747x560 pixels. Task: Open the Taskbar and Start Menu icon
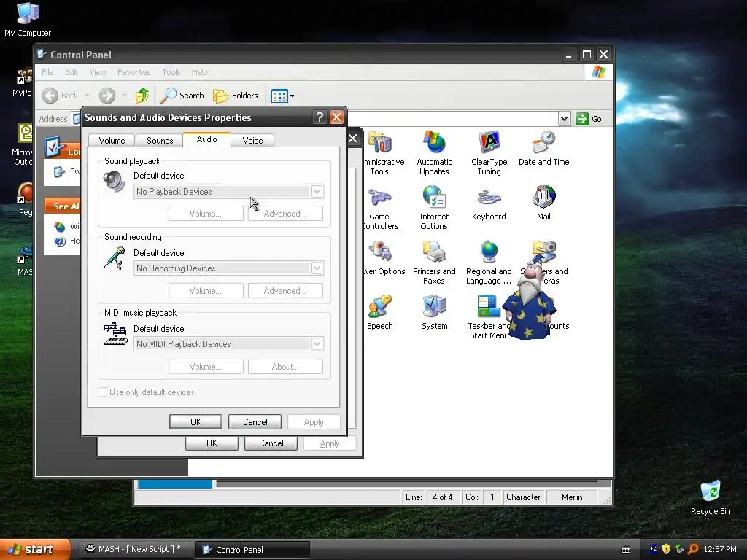[x=489, y=317]
